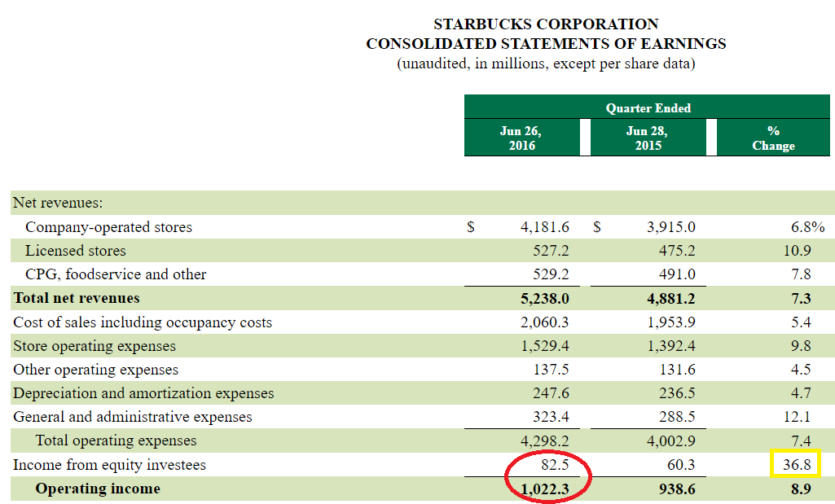Screen dimensions: 835x504
Task: Select the Jun 28, 2015 column header
Action: [x=648, y=138]
